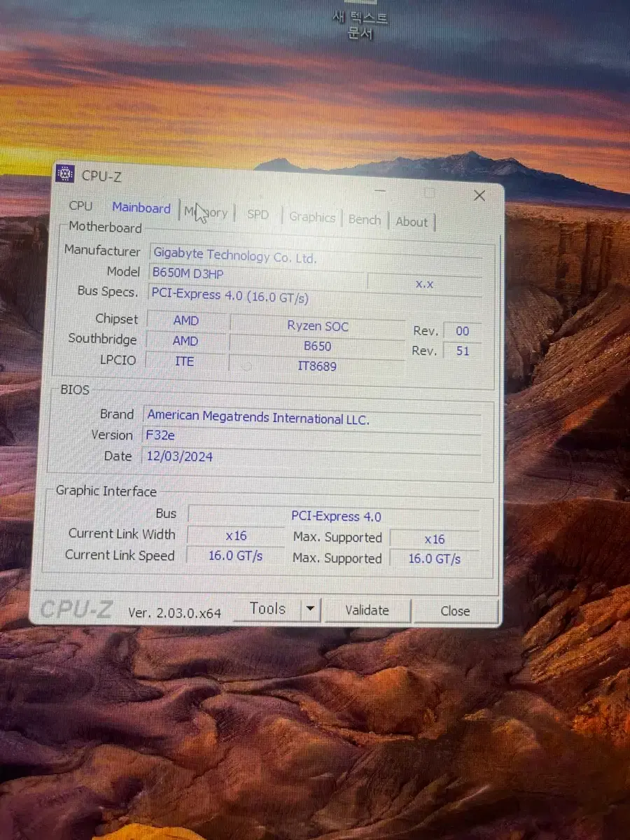630x840 pixels.
Task: Click Max. Supported 16.0 GT/s speed value
Action: 435,559
